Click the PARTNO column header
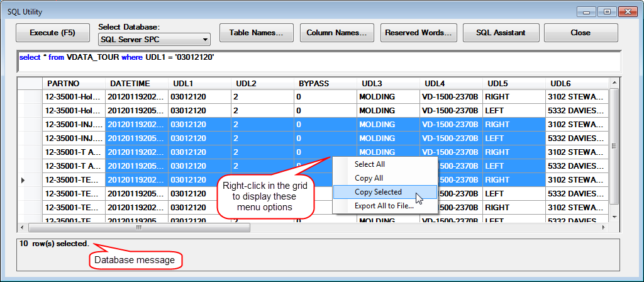Screen dimensions: 644x282 click(x=63, y=84)
